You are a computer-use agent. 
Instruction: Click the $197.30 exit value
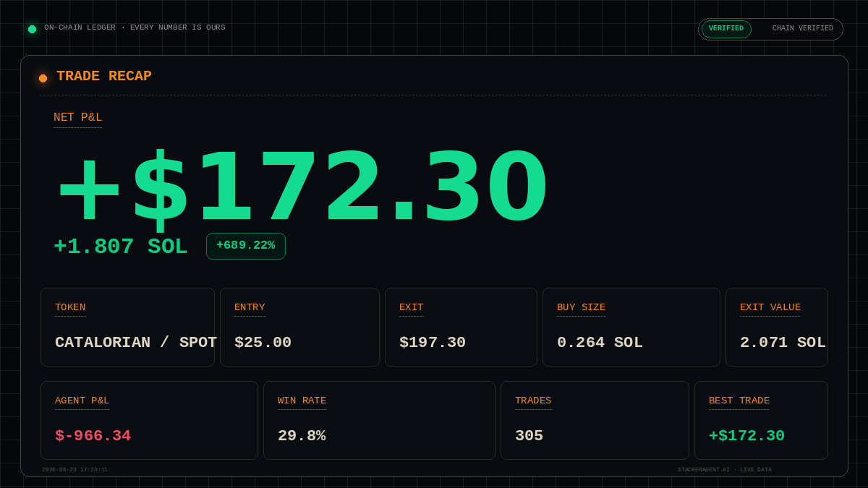click(x=433, y=343)
